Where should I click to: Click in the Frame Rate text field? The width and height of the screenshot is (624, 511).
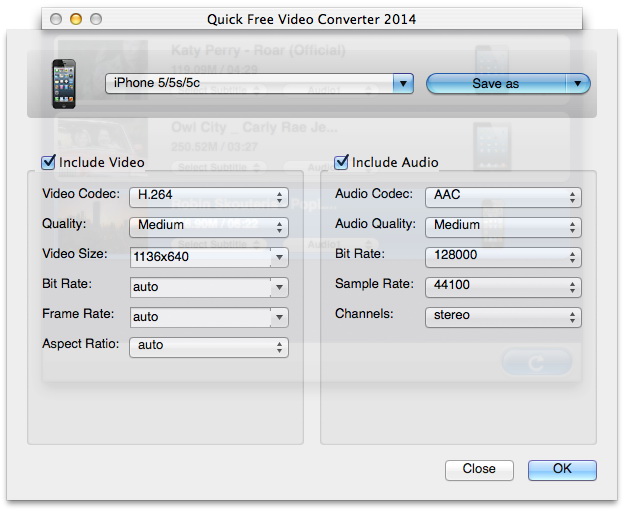point(201,317)
